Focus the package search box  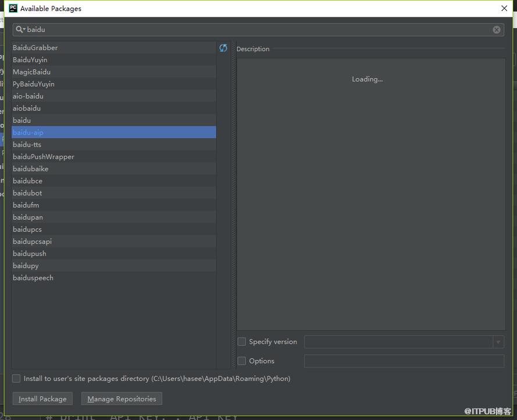(x=258, y=30)
